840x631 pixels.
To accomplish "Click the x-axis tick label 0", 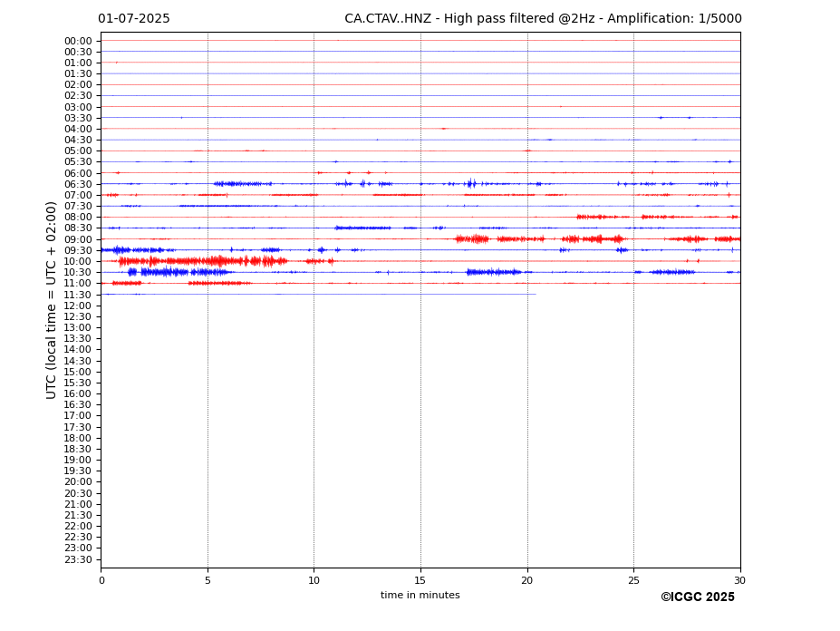I will click(x=101, y=580).
